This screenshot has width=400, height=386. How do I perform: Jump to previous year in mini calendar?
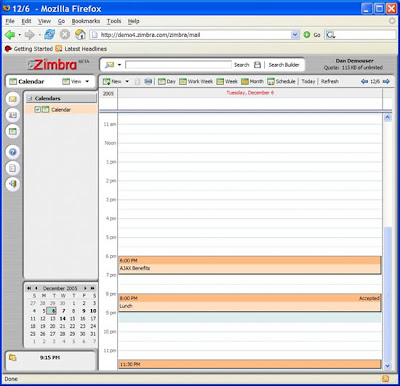click(29, 288)
